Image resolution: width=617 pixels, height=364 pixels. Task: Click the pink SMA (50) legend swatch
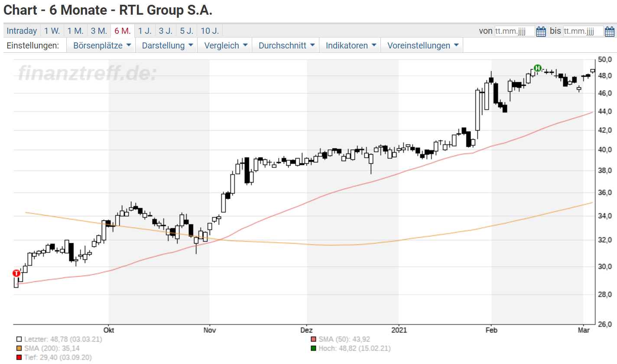pos(314,339)
